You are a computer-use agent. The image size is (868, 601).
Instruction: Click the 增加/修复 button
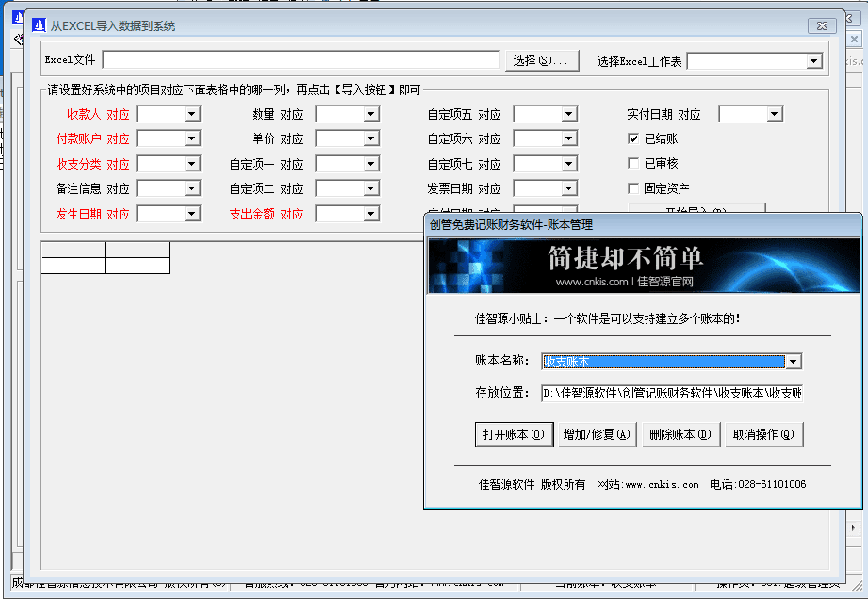pos(596,434)
